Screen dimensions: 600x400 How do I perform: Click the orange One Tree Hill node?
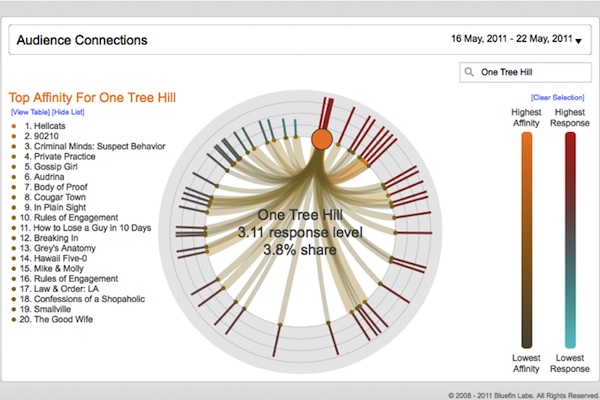tap(322, 139)
